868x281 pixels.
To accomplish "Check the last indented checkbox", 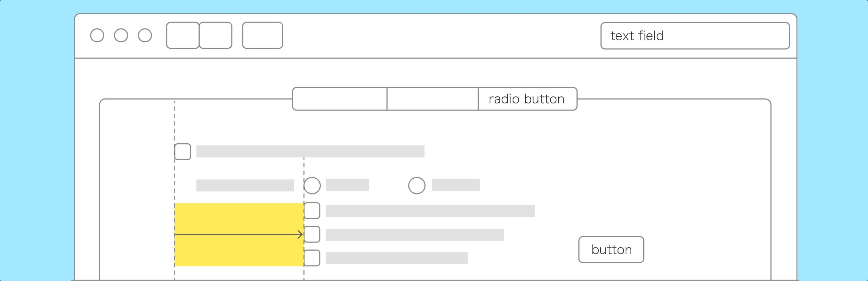I will [x=312, y=258].
